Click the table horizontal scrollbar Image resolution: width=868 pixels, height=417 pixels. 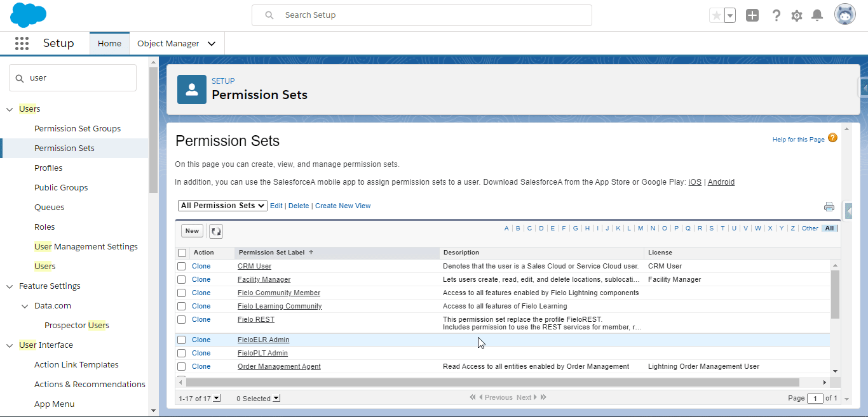coord(492,383)
